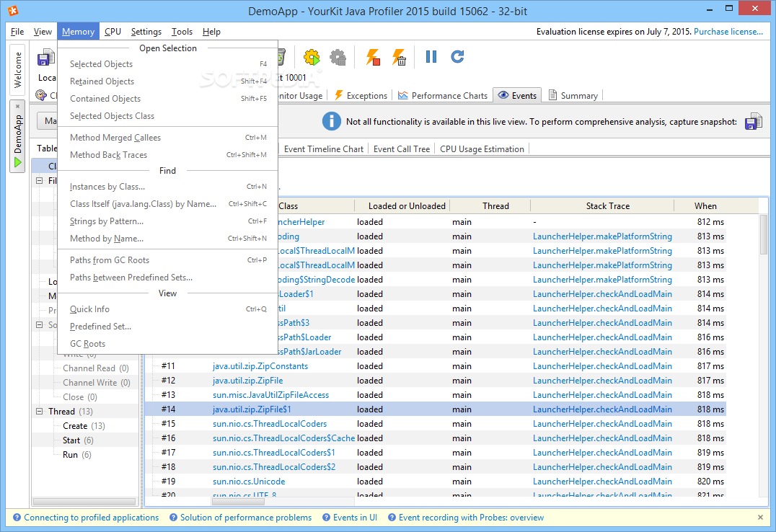The width and height of the screenshot is (776, 532).
Task: Choose Instances by Class... menu entry
Action: 168,187
